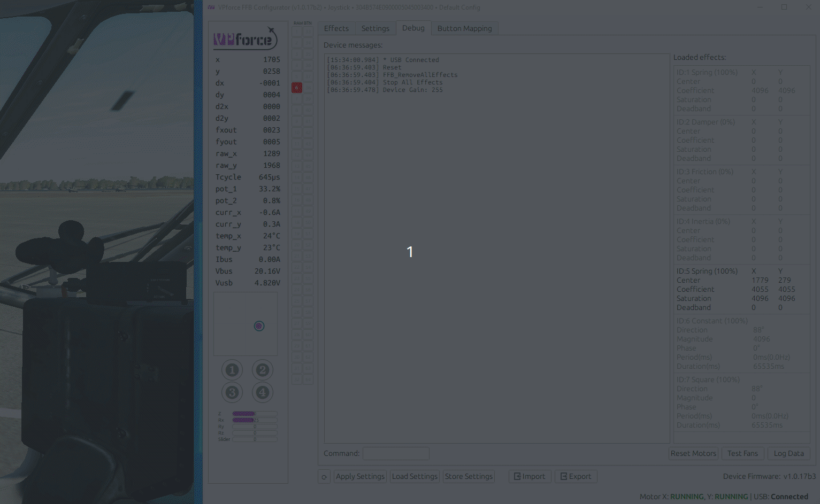Viewport: 820px width, 504px height.
Task: Toggle the highlighted red raw button cell
Action: coord(296,87)
